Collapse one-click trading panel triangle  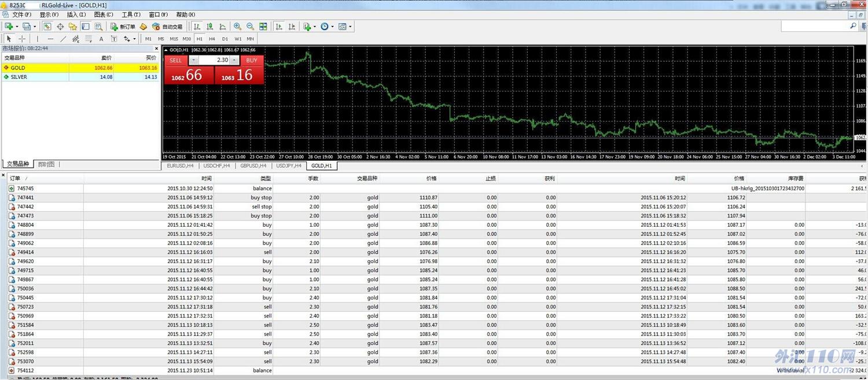[166, 50]
